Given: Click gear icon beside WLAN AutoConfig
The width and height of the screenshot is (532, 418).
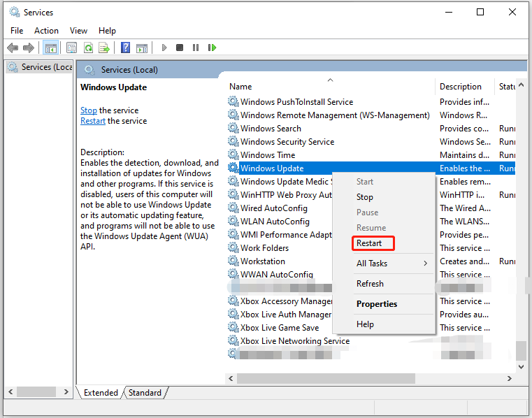Looking at the screenshot, I should (x=233, y=221).
